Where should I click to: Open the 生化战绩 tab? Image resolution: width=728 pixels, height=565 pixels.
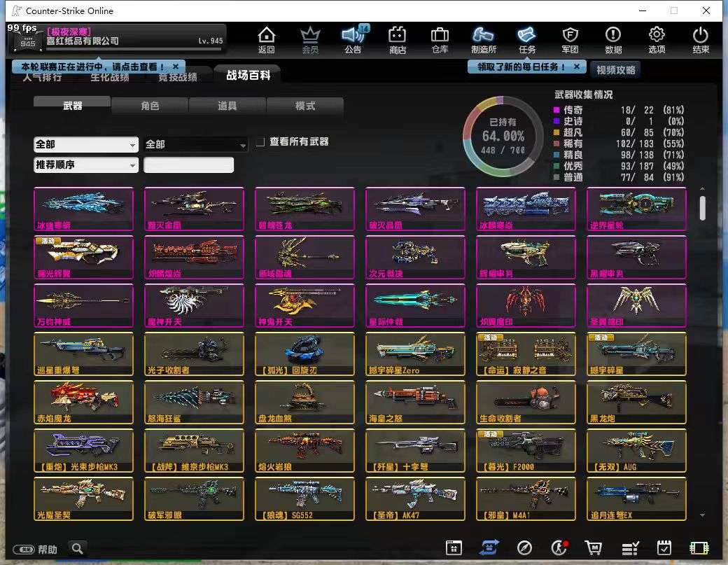pos(110,78)
